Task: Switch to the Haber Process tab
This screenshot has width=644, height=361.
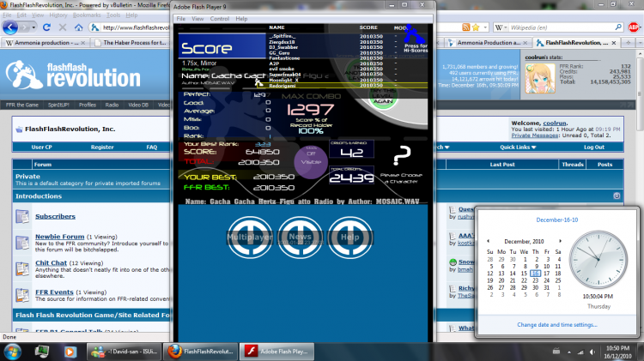Action: (x=131, y=43)
